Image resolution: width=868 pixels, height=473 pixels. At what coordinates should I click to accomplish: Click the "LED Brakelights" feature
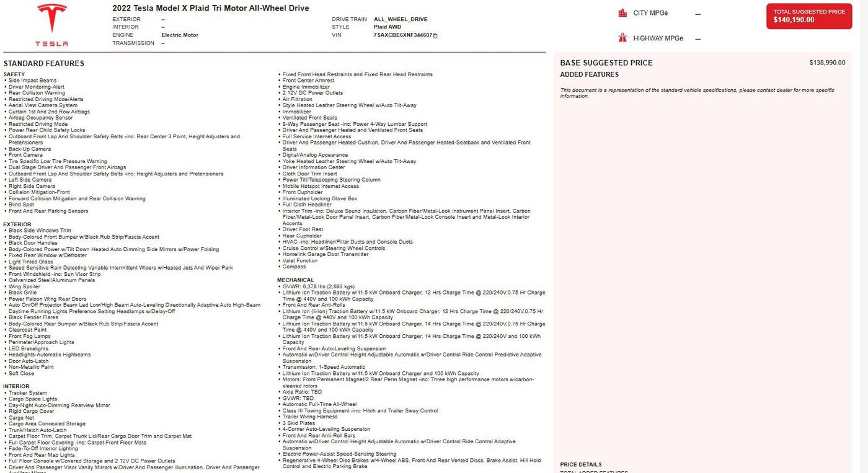(x=29, y=348)
